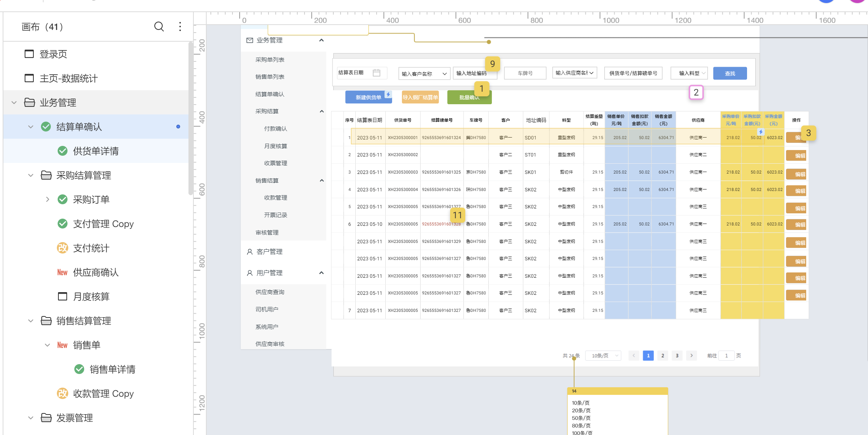Open 收票管理 menu item
This screenshot has height=435, width=868.
[x=275, y=163]
